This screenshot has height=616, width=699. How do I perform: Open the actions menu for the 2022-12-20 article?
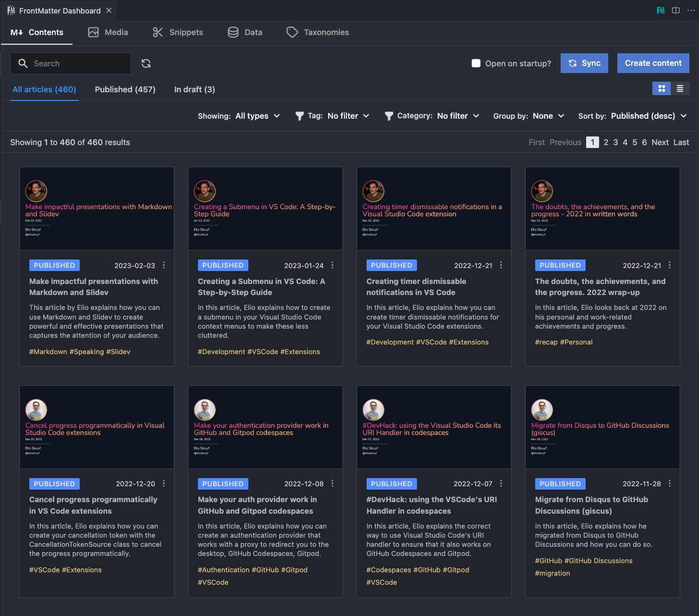[x=164, y=483]
